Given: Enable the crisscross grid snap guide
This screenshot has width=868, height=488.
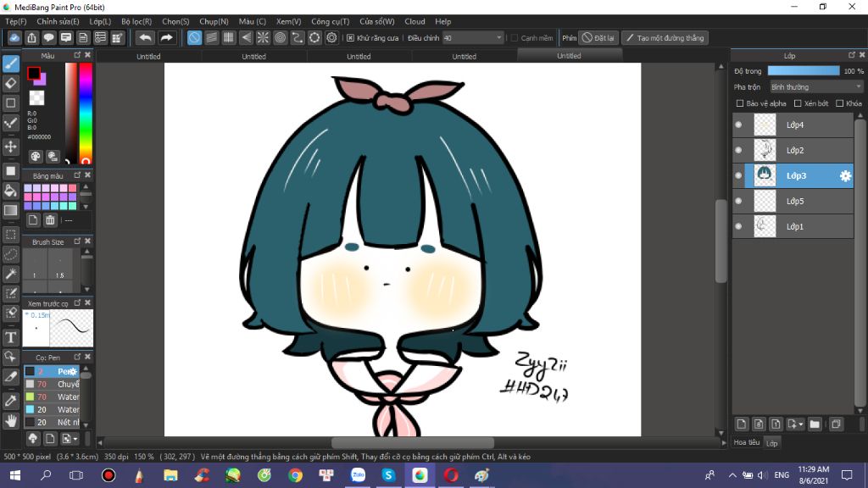Looking at the screenshot, I should coord(229,37).
